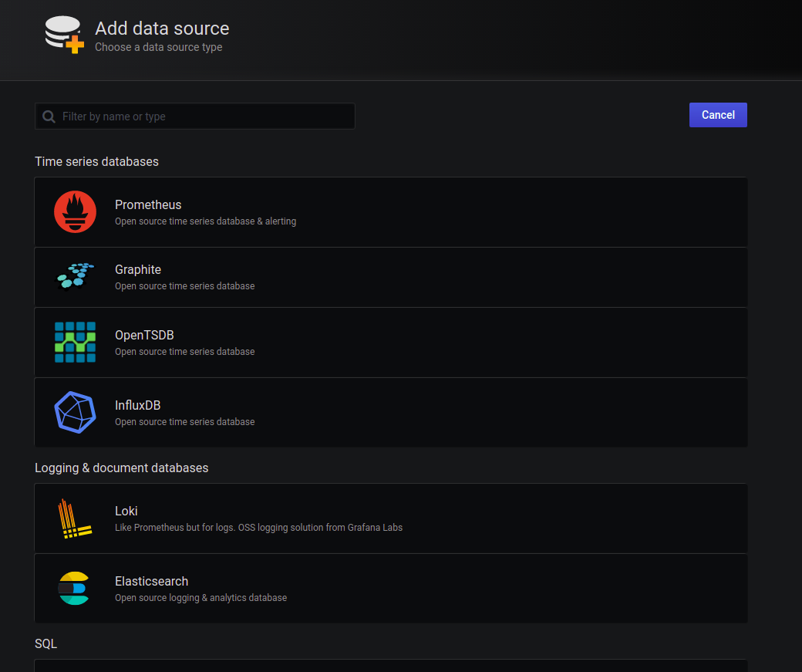802x672 pixels.
Task: Click the Prometheus flame logo icon
Action: pos(76,212)
